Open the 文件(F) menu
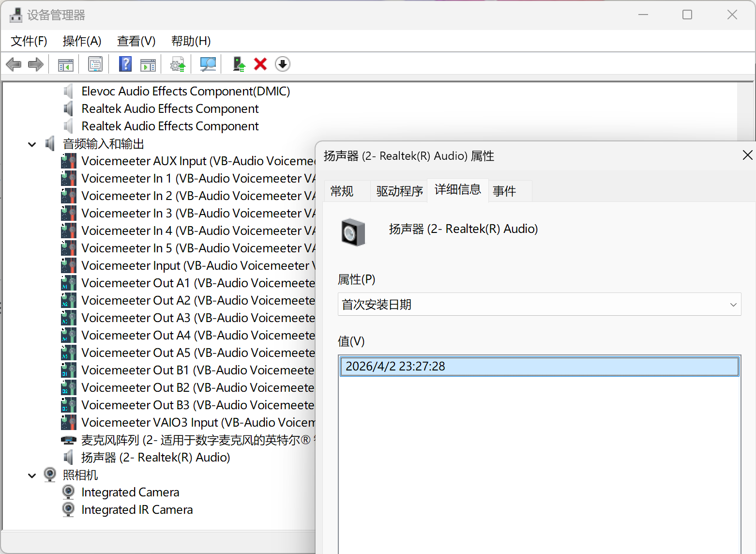 pyautogui.click(x=29, y=41)
